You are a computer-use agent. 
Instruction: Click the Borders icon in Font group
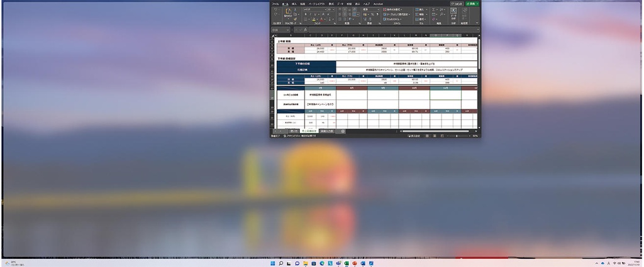(306, 19)
